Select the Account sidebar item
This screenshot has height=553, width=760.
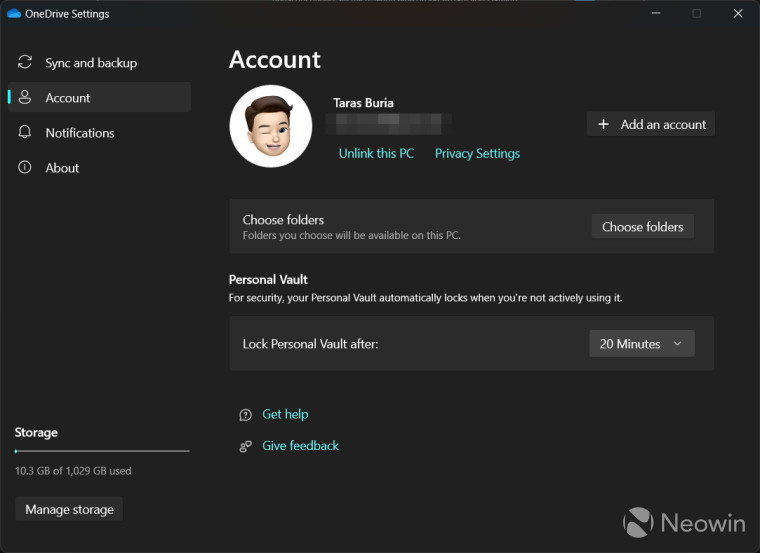pos(99,97)
